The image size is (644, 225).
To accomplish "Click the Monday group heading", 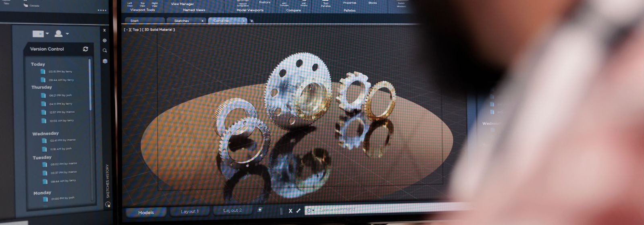I will tap(42, 193).
